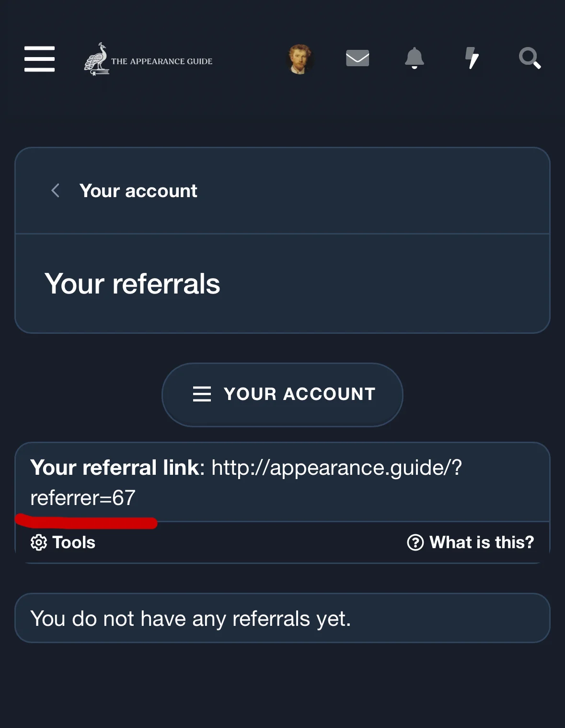Open the lightning bolt what's new
565x728 pixels.
pos(472,59)
